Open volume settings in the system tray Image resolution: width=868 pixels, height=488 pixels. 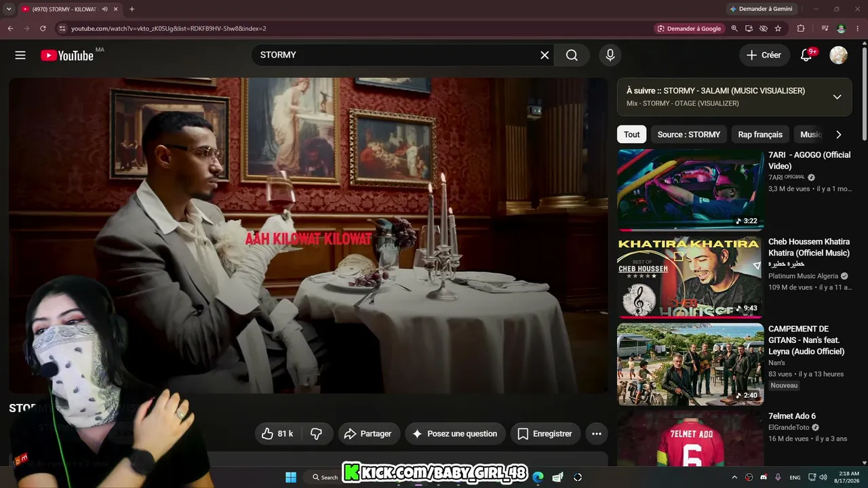pos(823,477)
